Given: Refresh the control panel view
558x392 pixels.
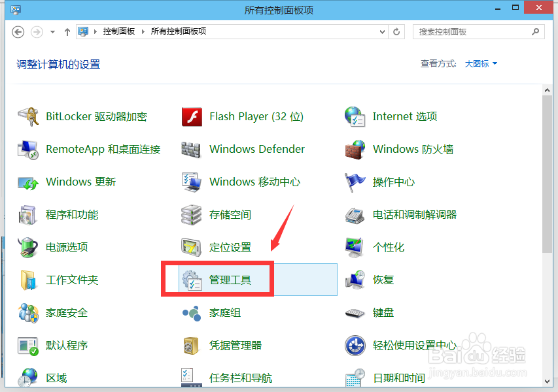Looking at the screenshot, I should pos(396,31).
